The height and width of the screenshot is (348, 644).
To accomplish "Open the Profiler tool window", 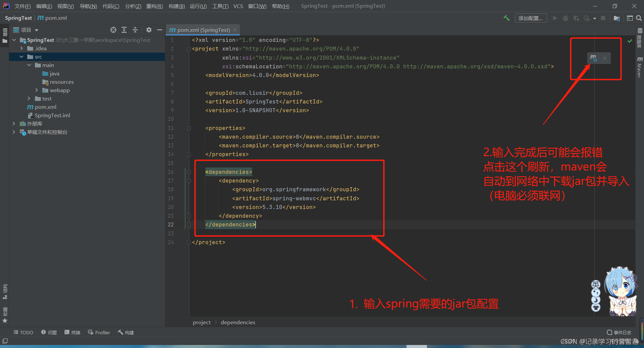I will pyautogui.click(x=99, y=332).
